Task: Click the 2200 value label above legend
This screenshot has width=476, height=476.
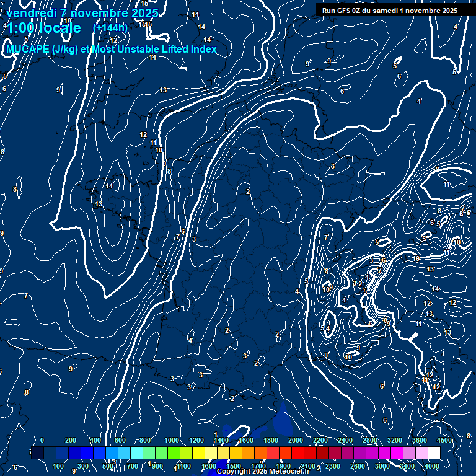Action: click(x=320, y=440)
